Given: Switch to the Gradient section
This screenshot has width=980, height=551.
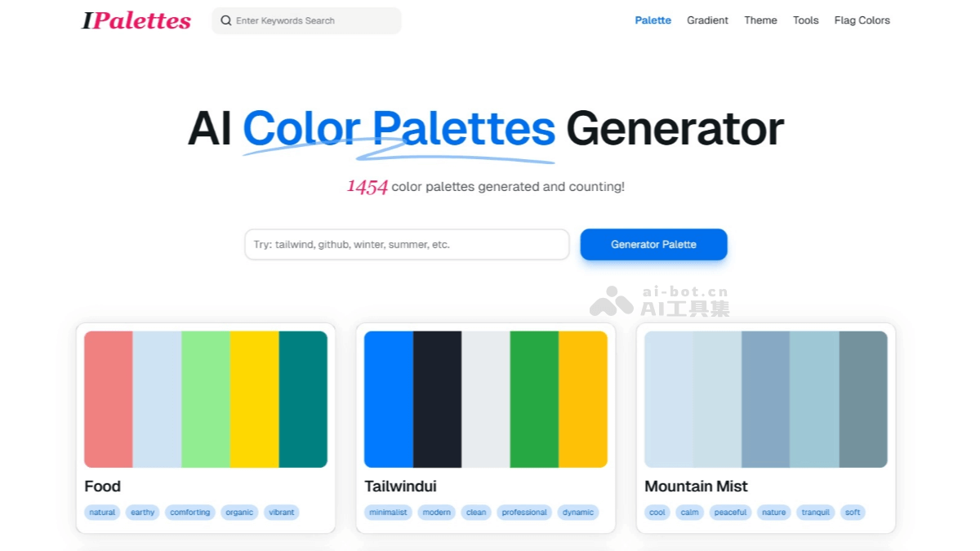Looking at the screenshot, I should click(707, 20).
